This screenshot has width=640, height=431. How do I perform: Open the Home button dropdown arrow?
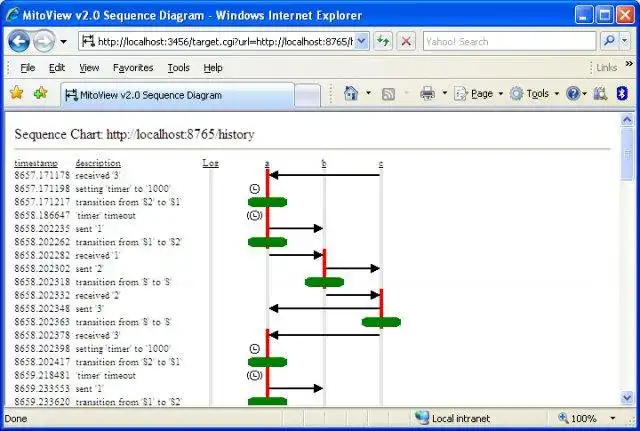pyautogui.click(x=368, y=93)
